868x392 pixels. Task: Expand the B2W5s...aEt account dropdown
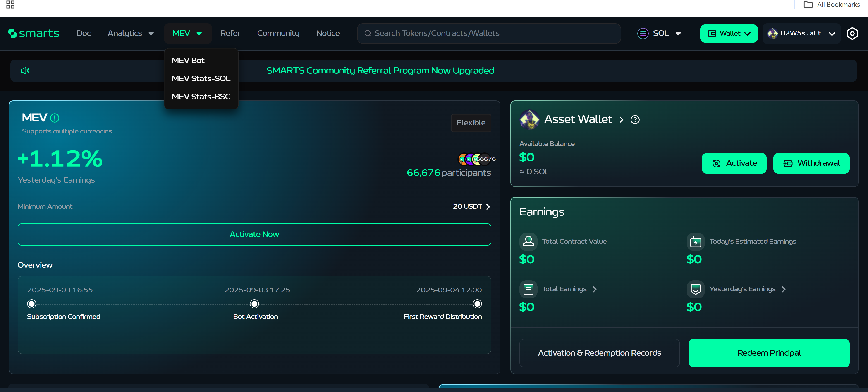click(x=801, y=33)
